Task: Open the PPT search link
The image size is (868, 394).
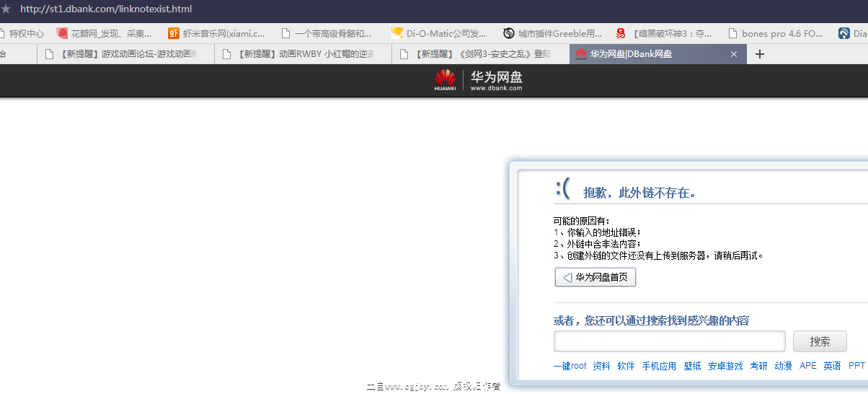Action: click(x=857, y=366)
